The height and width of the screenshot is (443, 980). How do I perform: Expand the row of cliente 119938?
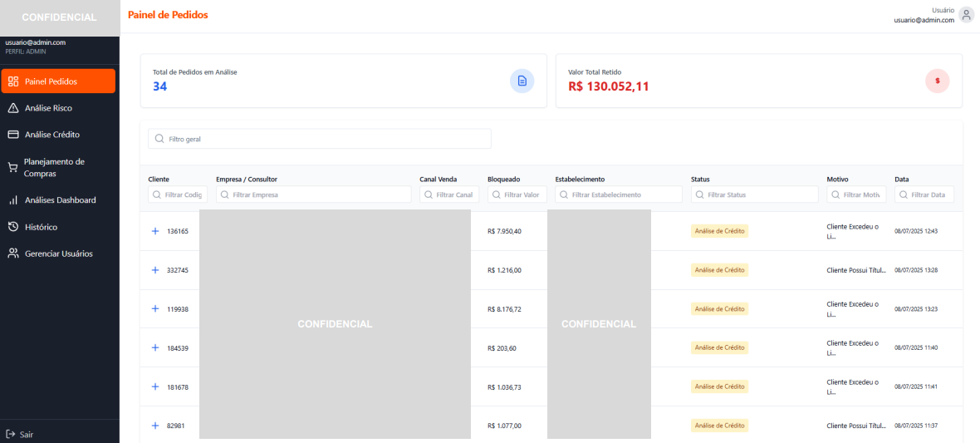(x=155, y=308)
